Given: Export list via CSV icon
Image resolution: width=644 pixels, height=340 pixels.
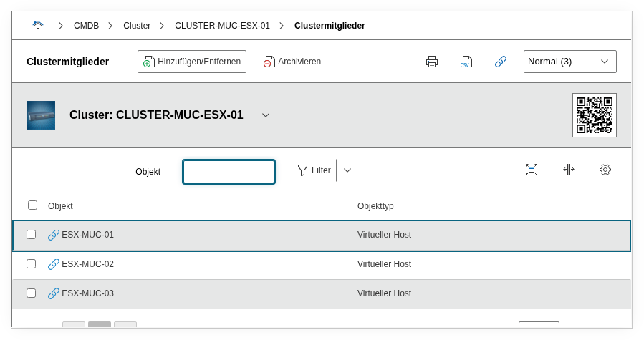Looking at the screenshot, I should coord(466,62).
